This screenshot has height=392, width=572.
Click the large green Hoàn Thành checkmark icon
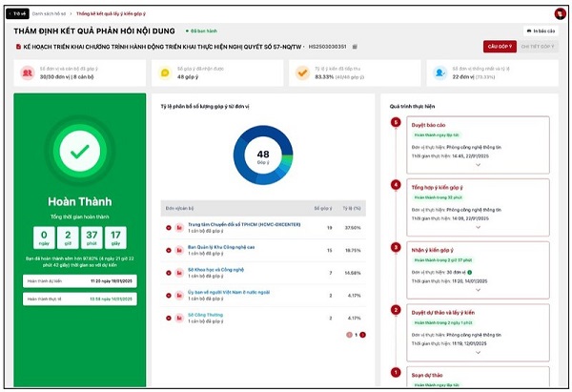pyautogui.click(x=79, y=151)
